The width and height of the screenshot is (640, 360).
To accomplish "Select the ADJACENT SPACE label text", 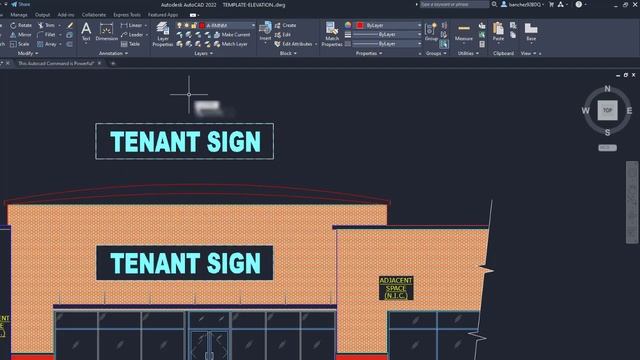I will click(396, 288).
